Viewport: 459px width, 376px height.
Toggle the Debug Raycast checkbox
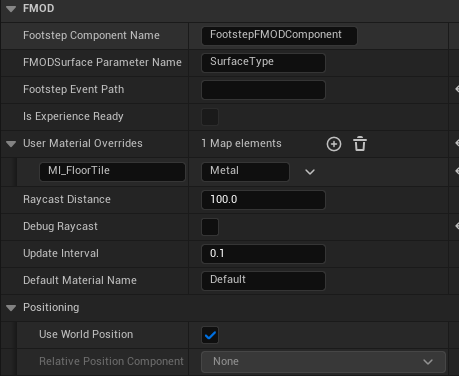pos(210,227)
